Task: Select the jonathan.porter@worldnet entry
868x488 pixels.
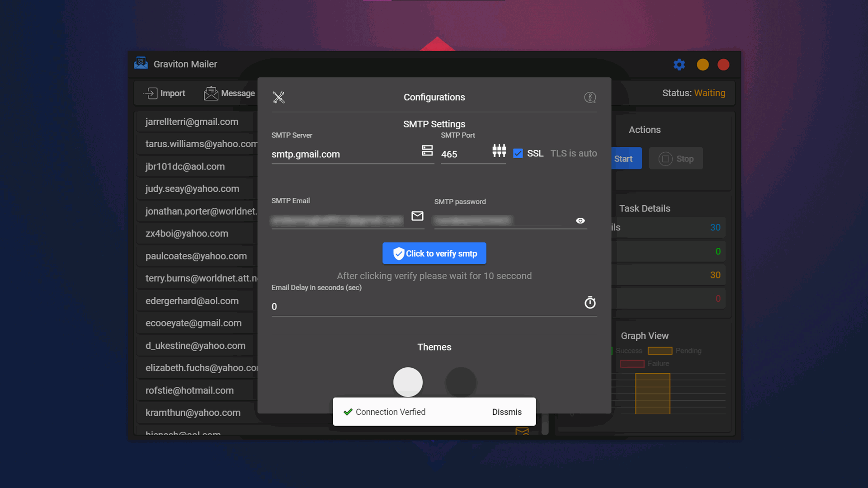Action: click(x=197, y=211)
